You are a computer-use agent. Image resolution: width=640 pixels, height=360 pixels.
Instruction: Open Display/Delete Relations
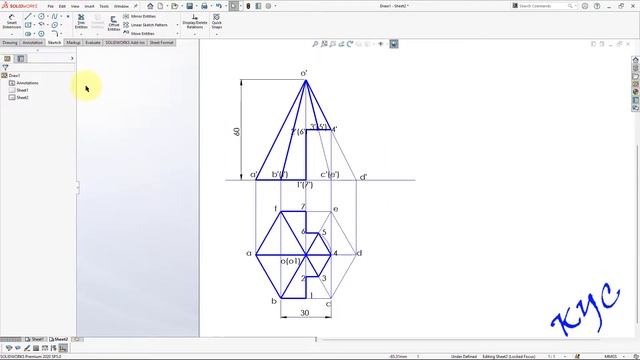pyautogui.click(x=195, y=21)
